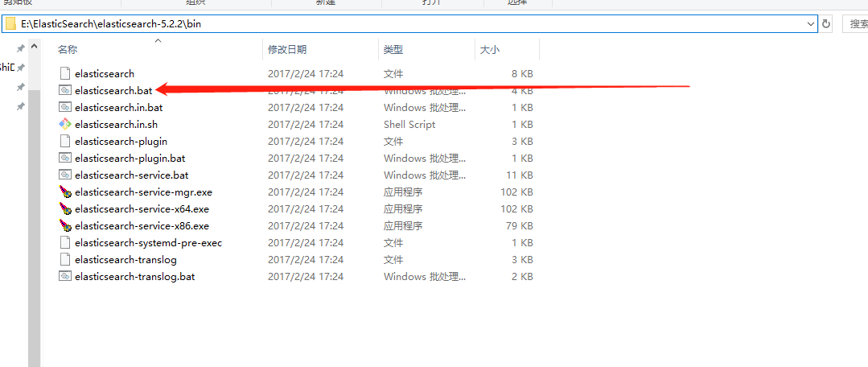Sort files by 修改日期 column
Screen dimensions: 868x367
[286, 49]
